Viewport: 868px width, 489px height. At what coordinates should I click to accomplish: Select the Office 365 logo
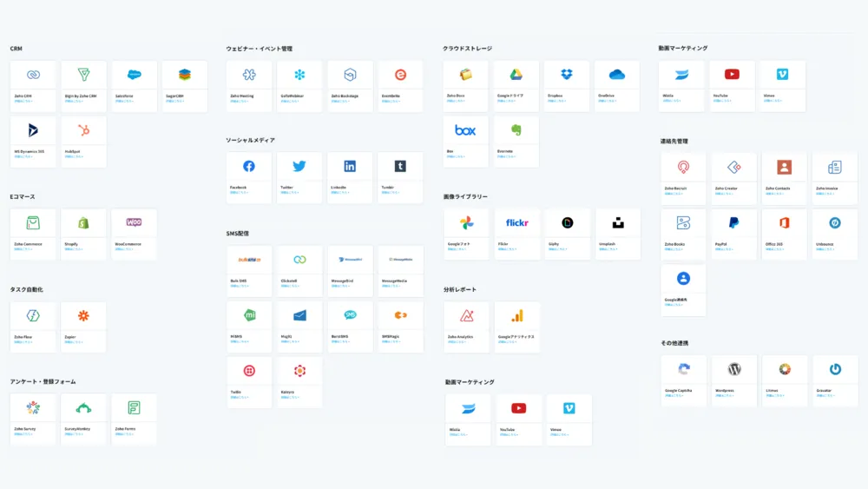click(x=785, y=222)
